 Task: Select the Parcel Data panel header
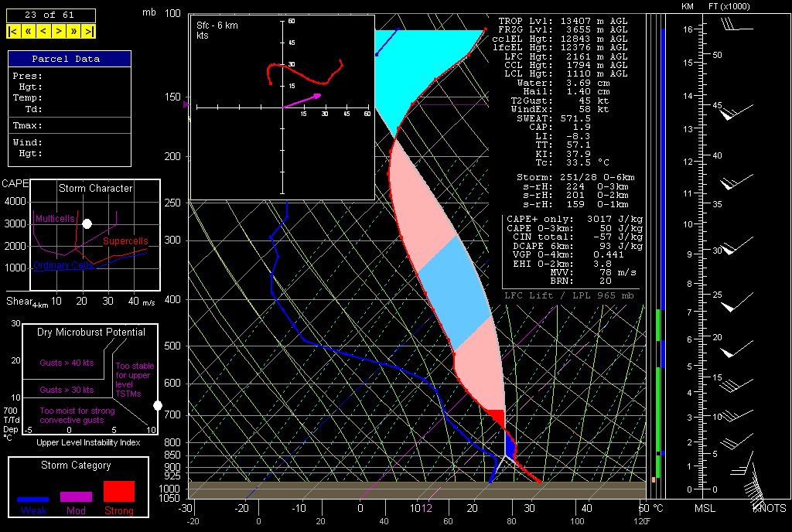pyautogui.click(x=70, y=59)
